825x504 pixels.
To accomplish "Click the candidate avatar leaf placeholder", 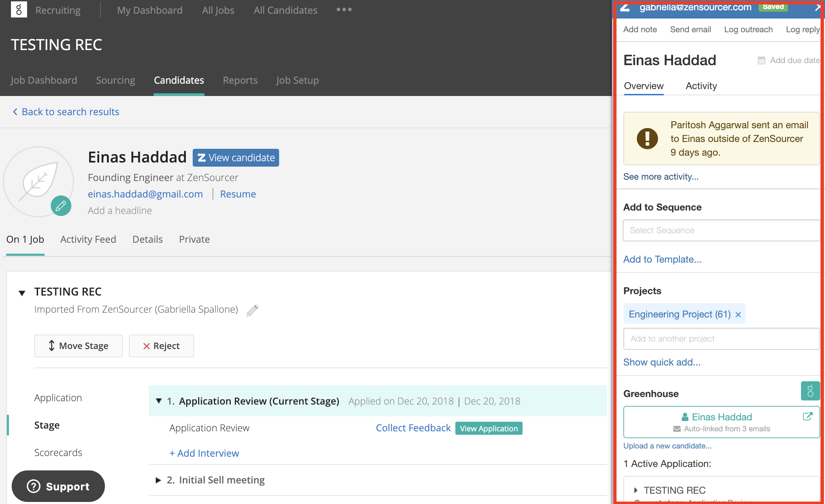I will (38, 182).
